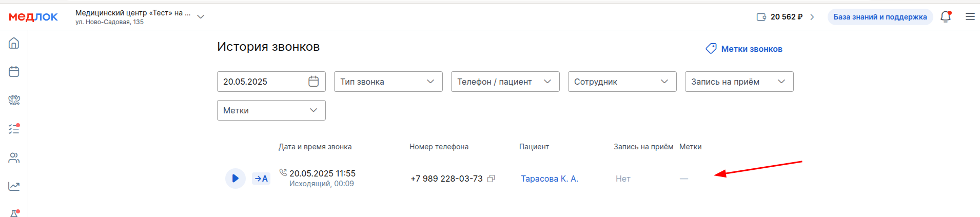Open the home icon in sidebar

click(x=14, y=43)
